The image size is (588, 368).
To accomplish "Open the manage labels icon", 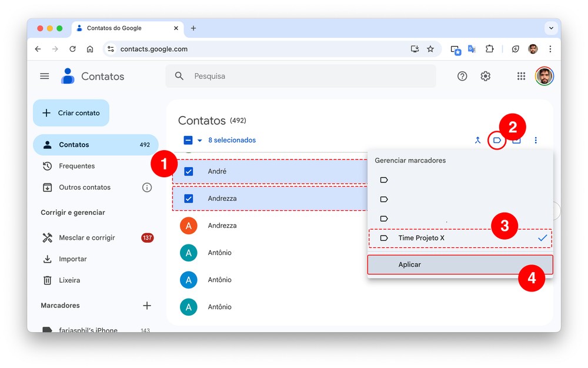I will point(497,140).
